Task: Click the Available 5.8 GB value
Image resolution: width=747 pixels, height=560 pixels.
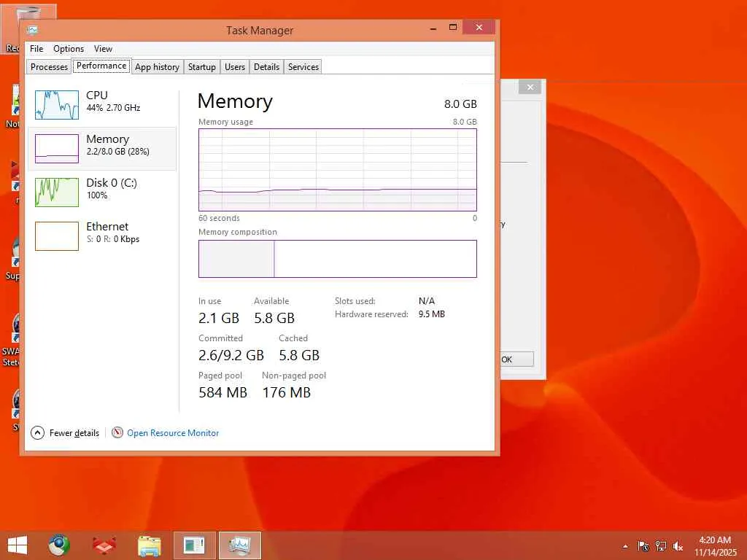Action: (274, 318)
